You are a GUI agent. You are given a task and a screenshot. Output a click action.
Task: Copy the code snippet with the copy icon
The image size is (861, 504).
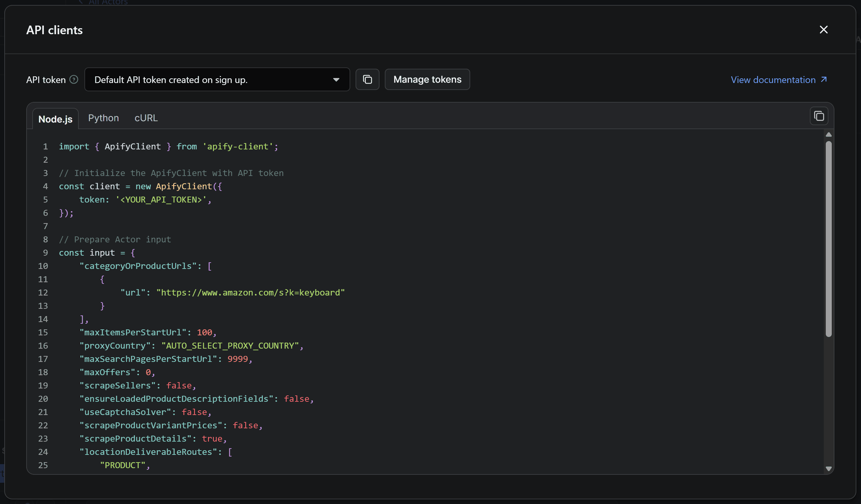point(819,116)
